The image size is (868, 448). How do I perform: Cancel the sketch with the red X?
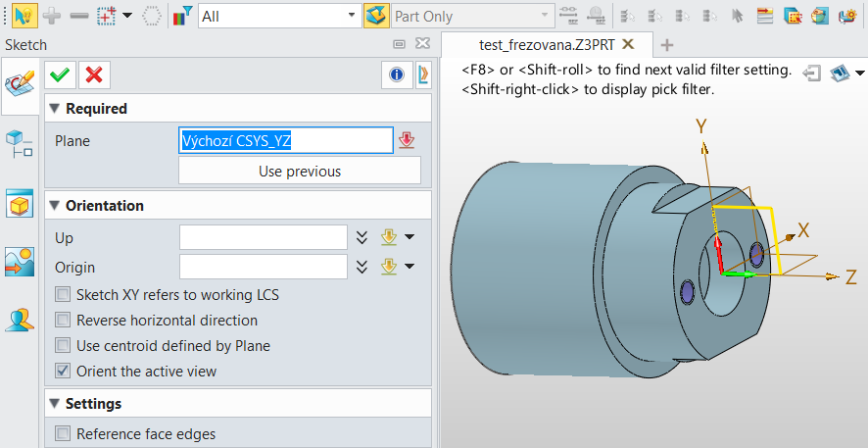(94, 75)
